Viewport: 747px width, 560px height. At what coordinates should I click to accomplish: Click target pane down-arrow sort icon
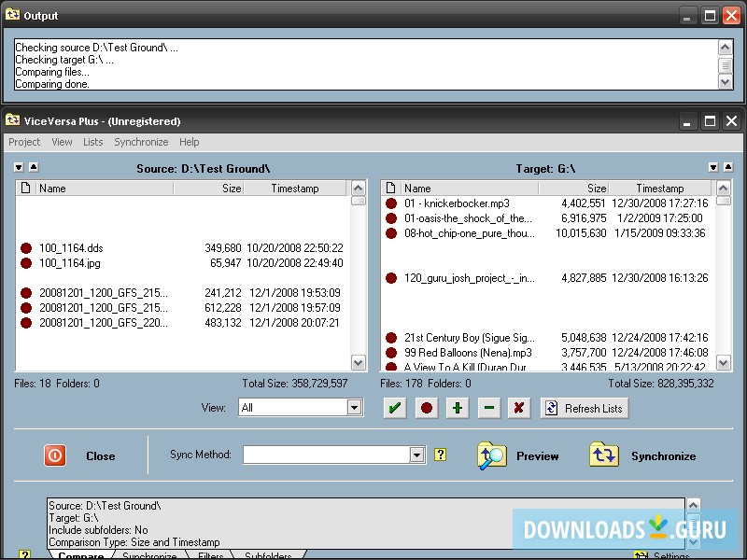click(713, 167)
